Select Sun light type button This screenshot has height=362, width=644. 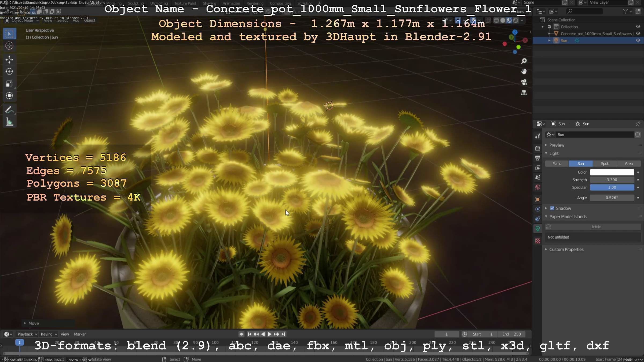click(581, 164)
